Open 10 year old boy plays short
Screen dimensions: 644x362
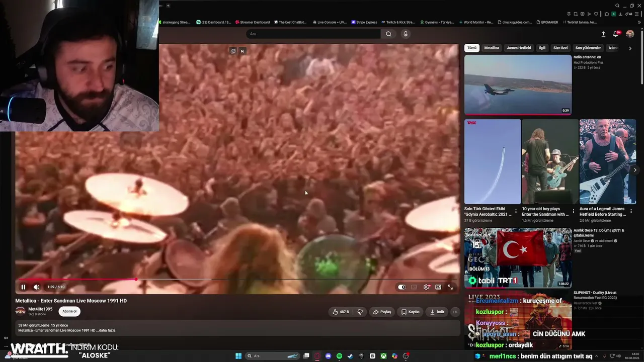(550, 161)
